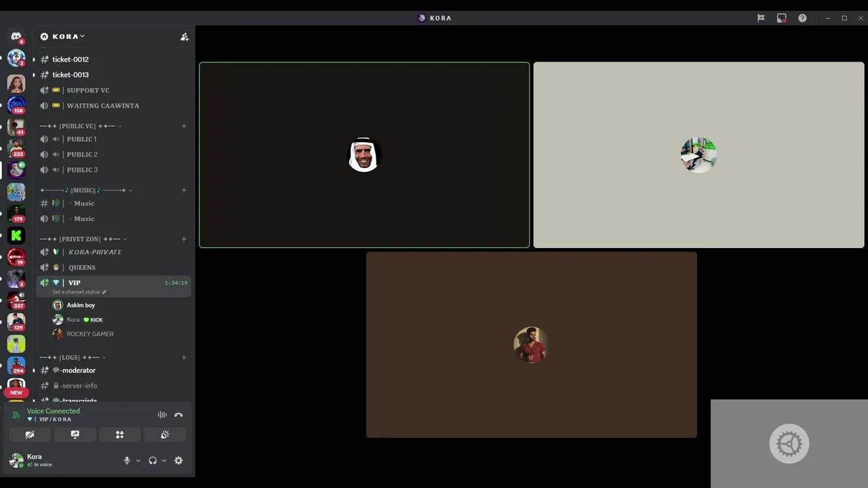
Task: Open user settings gear icon
Action: click(x=178, y=460)
